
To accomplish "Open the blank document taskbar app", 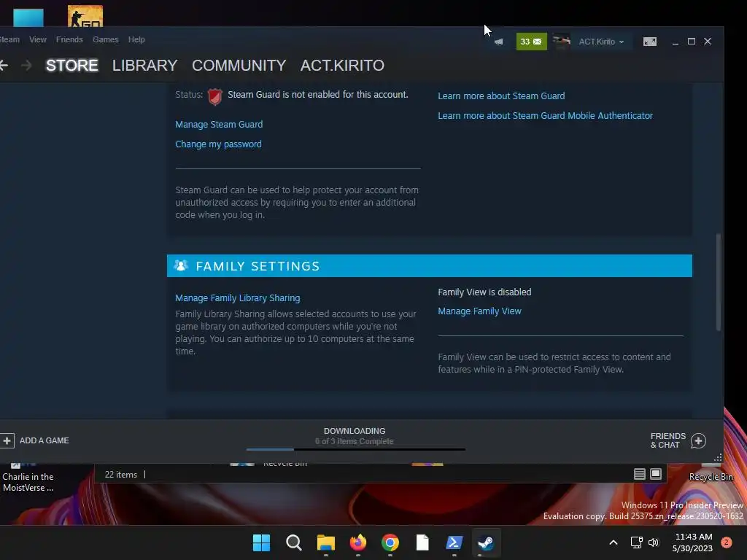I will pos(422,542).
